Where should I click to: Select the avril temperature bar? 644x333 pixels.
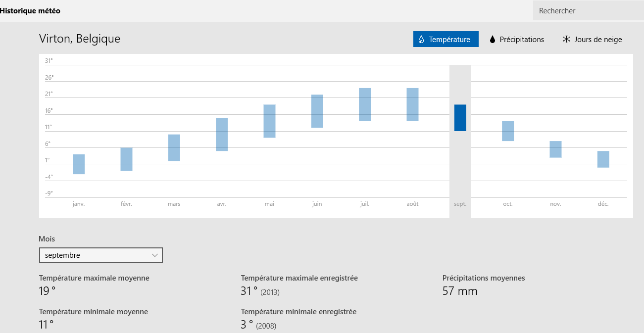[222, 134]
